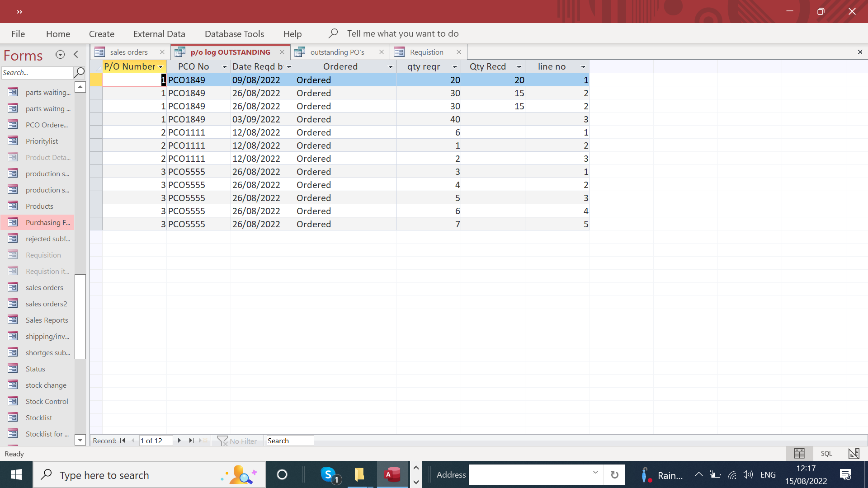
Task: Click the current record number box
Action: 156,441
